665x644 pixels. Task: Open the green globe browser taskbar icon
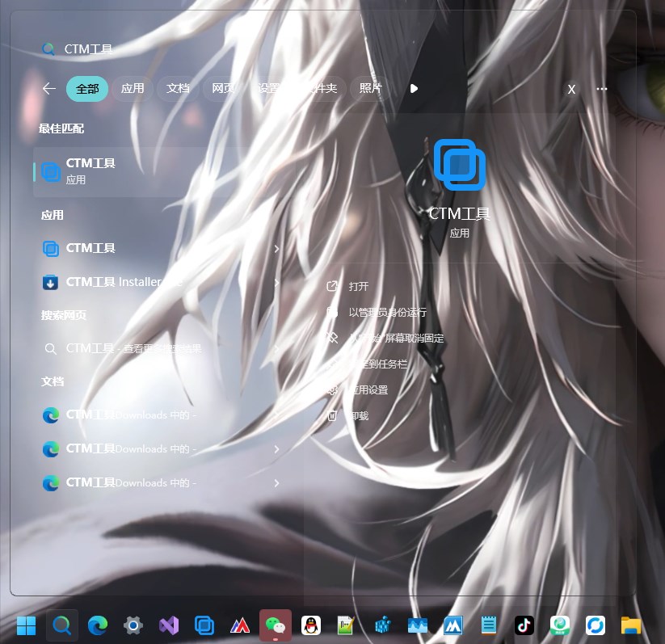[x=560, y=625]
